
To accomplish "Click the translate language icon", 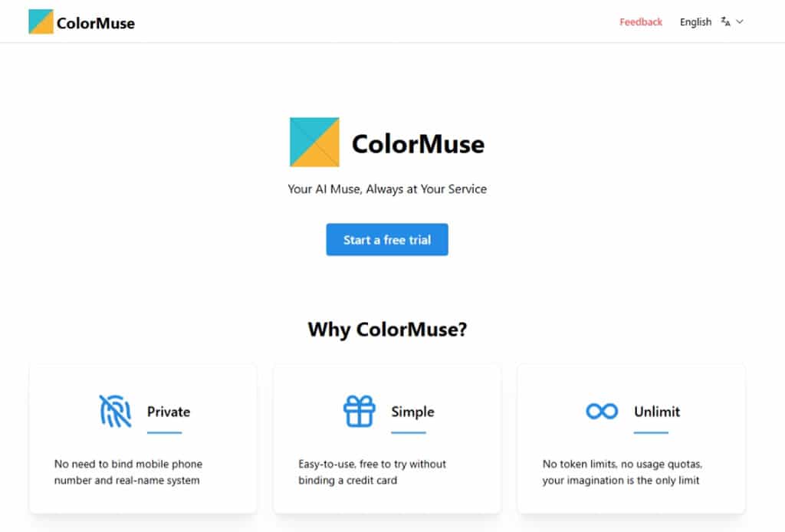I will 725,22.
